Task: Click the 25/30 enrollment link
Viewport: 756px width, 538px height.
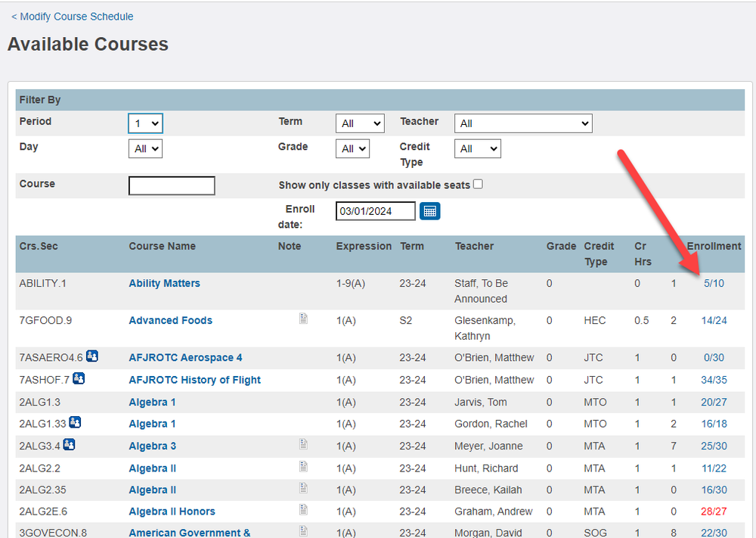Action: point(714,446)
